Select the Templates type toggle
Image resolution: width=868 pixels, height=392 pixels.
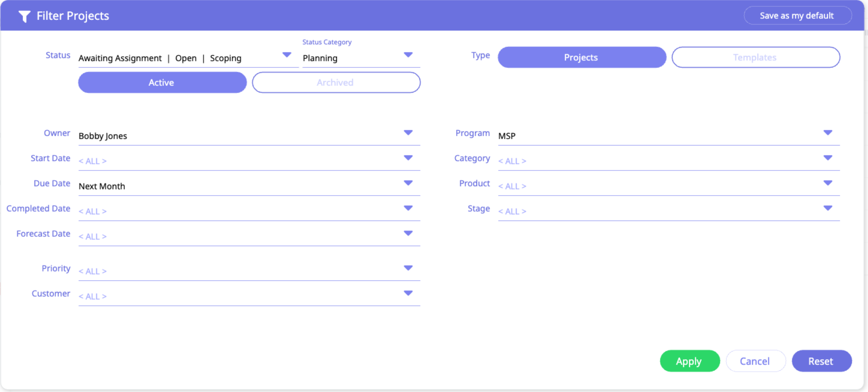click(755, 58)
